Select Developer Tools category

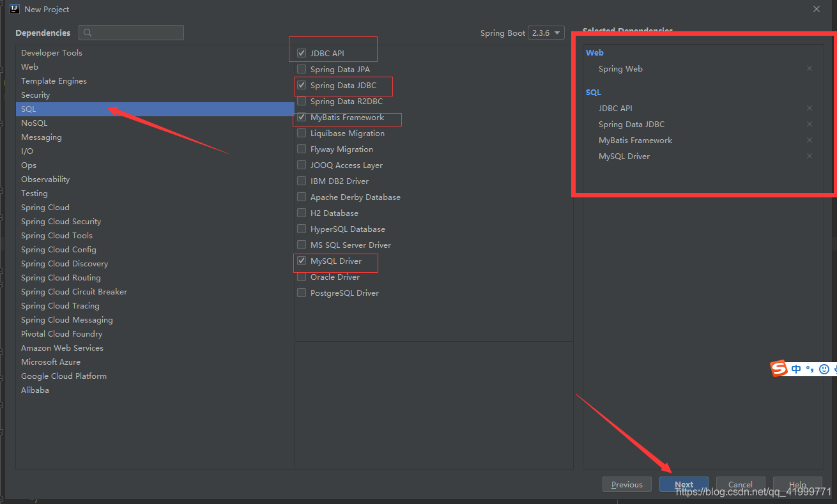click(155, 52)
